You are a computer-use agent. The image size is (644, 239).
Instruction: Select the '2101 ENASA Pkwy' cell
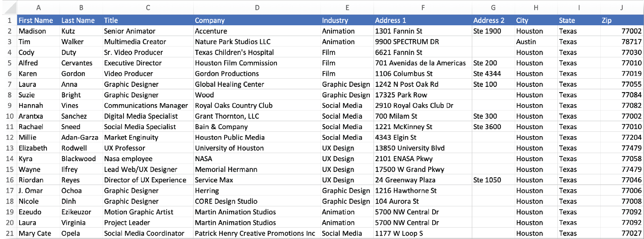coord(423,159)
